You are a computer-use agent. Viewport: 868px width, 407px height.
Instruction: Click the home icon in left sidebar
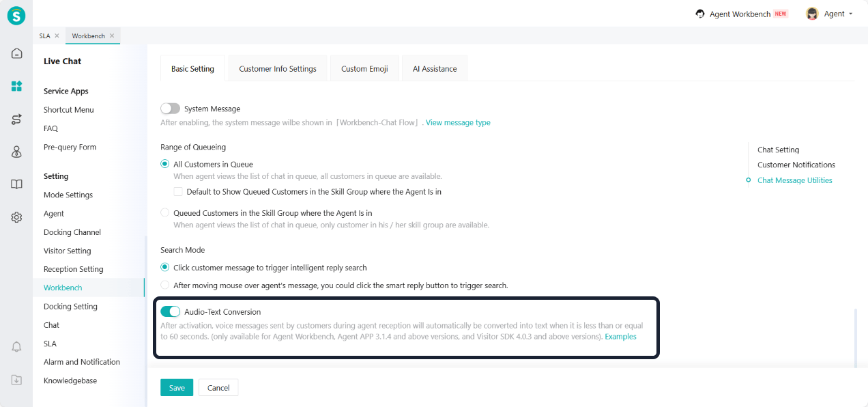[x=16, y=53]
